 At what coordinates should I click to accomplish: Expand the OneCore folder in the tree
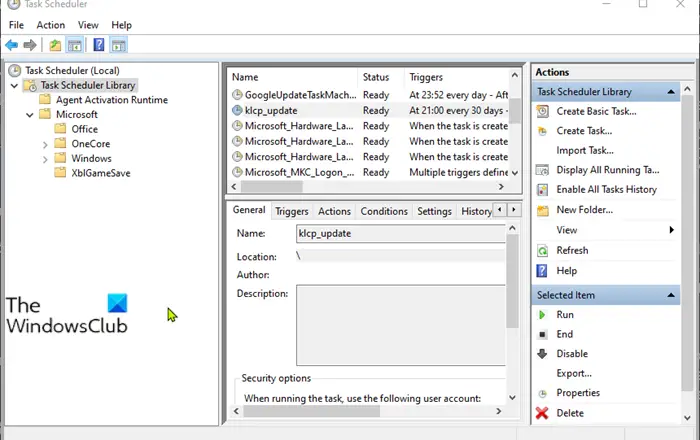(x=45, y=144)
